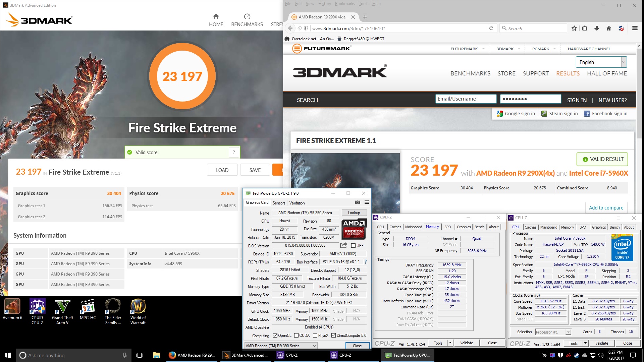This screenshot has width=644, height=362.
Task: Click Steam sign in button
Action: point(559,114)
